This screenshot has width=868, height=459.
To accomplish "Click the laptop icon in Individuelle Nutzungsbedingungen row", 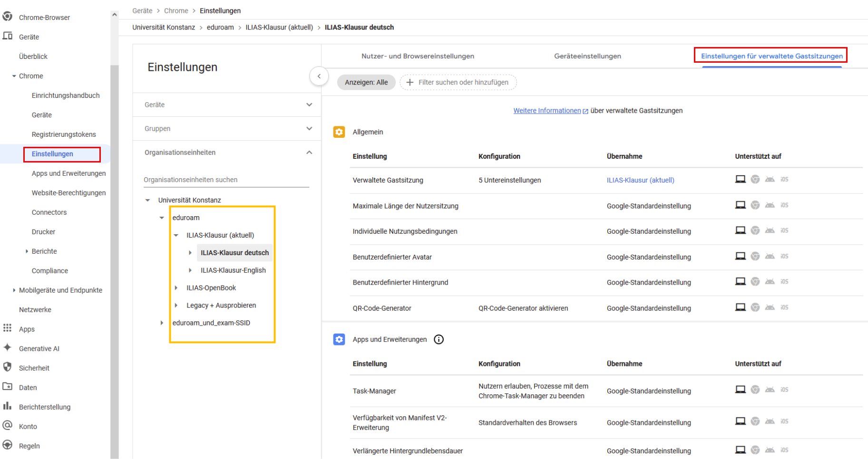I will [741, 230].
